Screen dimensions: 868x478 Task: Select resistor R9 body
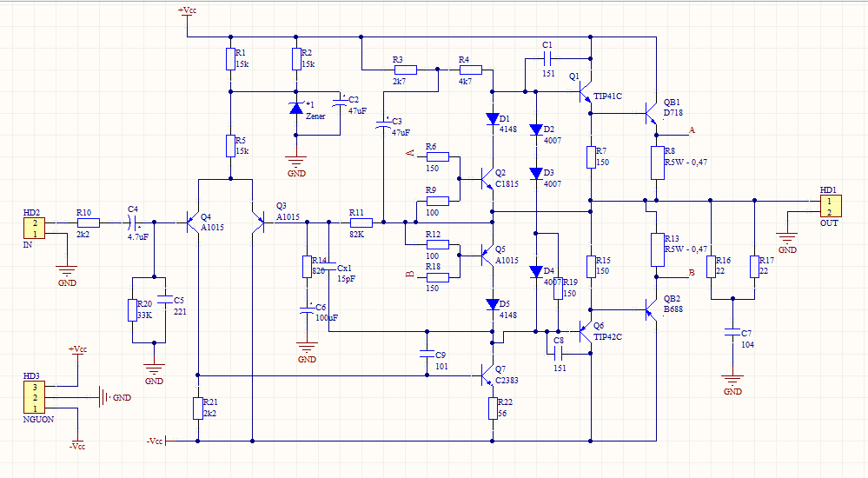[438, 201]
